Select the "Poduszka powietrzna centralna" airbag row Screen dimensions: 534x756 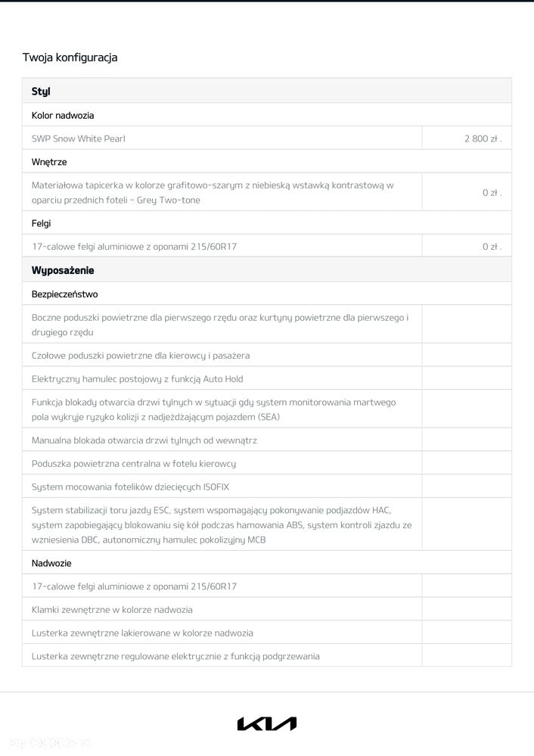(134, 463)
